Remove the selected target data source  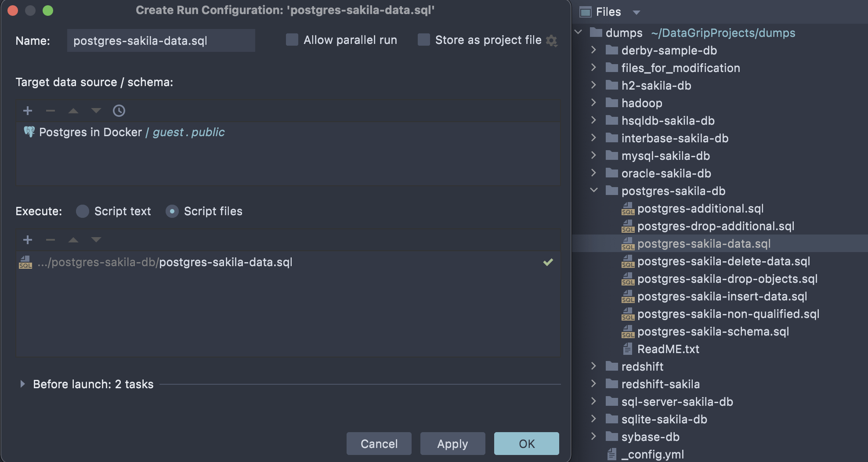click(51, 111)
